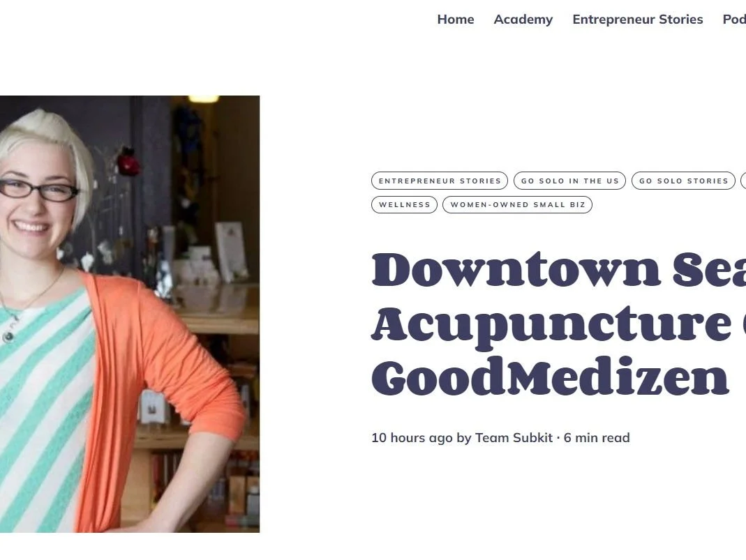Image resolution: width=746 pixels, height=560 pixels.
Task: Open the Team Subkit author link
Action: coord(514,437)
